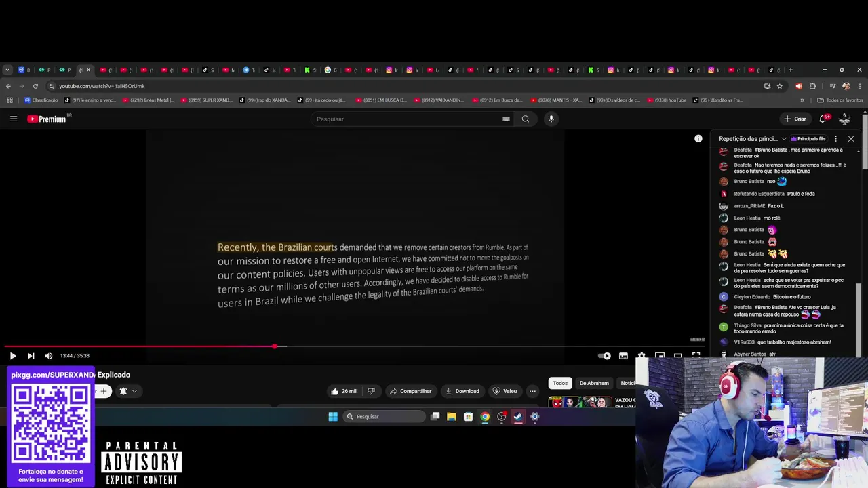Viewport: 868px width, 488px height.
Task: Open chat panel three-dot options
Action: (835, 139)
